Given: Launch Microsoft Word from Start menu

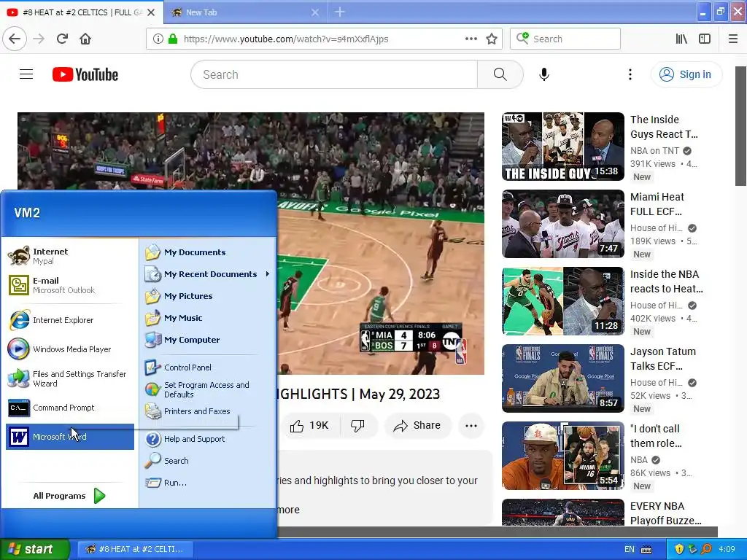Looking at the screenshot, I should click(70, 437).
